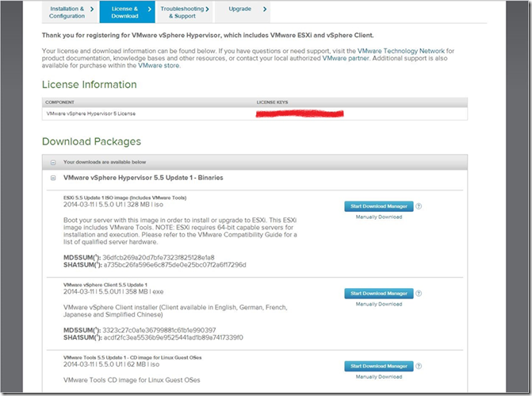This screenshot has height=396, width=532.
Task: Start Download Manager for ESXi 5.5 ISO image
Action: 379,206
